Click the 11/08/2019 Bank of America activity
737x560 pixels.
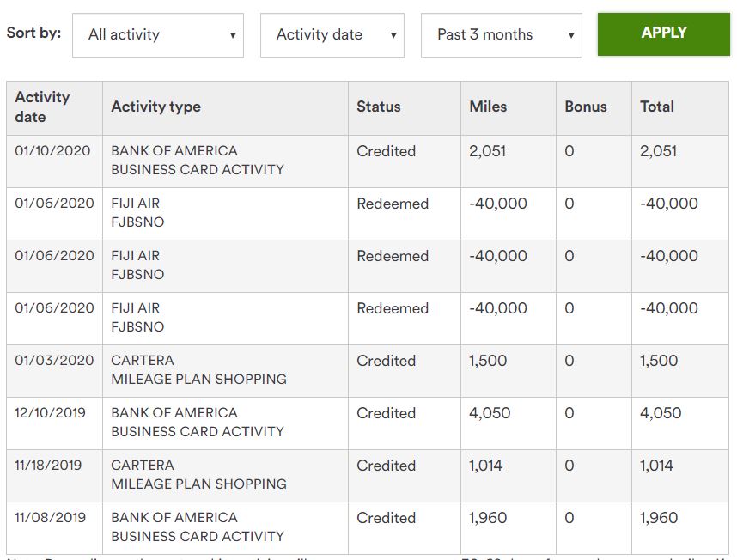[198, 527]
